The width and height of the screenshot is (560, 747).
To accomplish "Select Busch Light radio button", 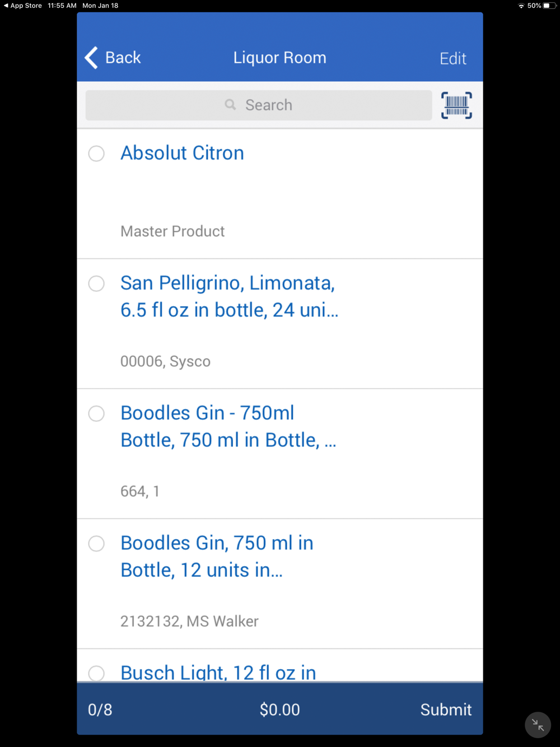I will point(96,673).
